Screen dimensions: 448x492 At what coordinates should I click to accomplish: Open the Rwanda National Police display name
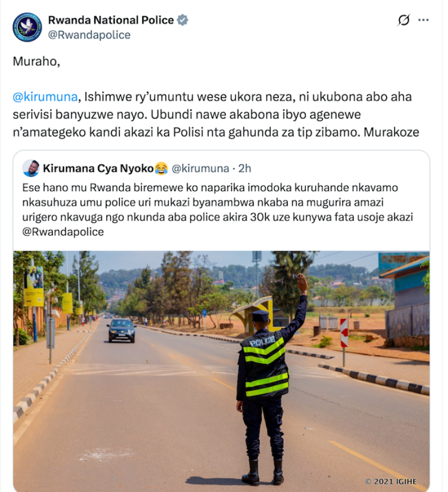pos(111,20)
